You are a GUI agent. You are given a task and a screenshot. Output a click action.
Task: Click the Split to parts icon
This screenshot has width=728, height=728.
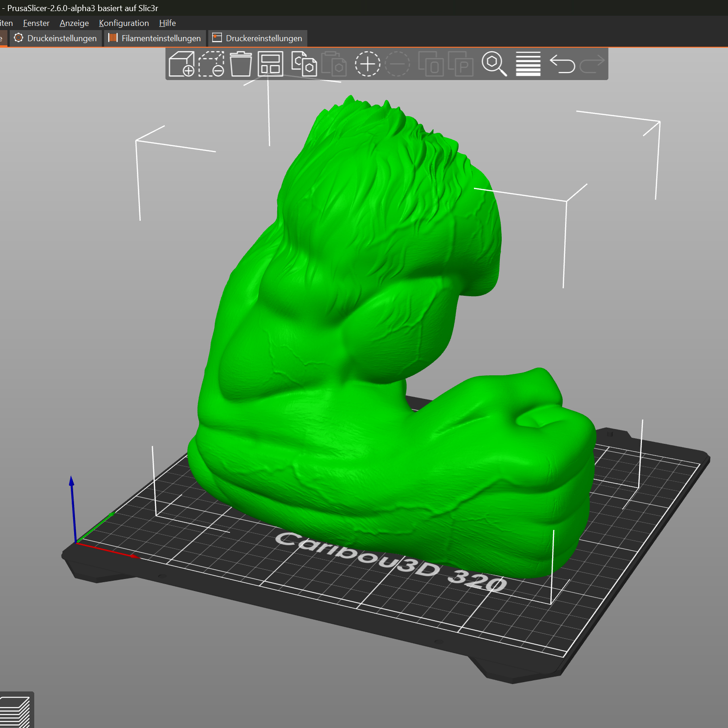pyautogui.click(x=460, y=64)
